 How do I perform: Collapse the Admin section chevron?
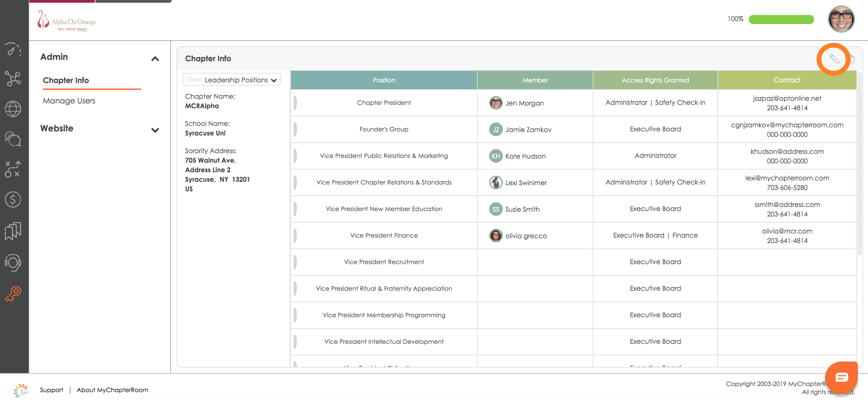tap(155, 59)
